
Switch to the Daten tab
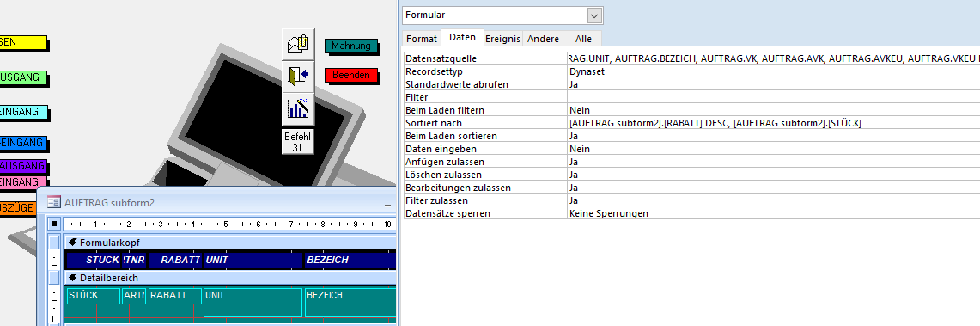[462, 38]
